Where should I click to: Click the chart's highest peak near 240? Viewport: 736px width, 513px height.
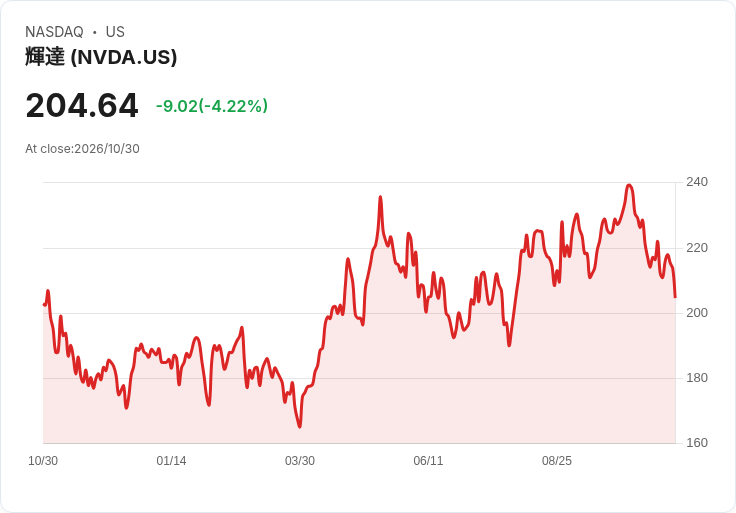[629, 185]
